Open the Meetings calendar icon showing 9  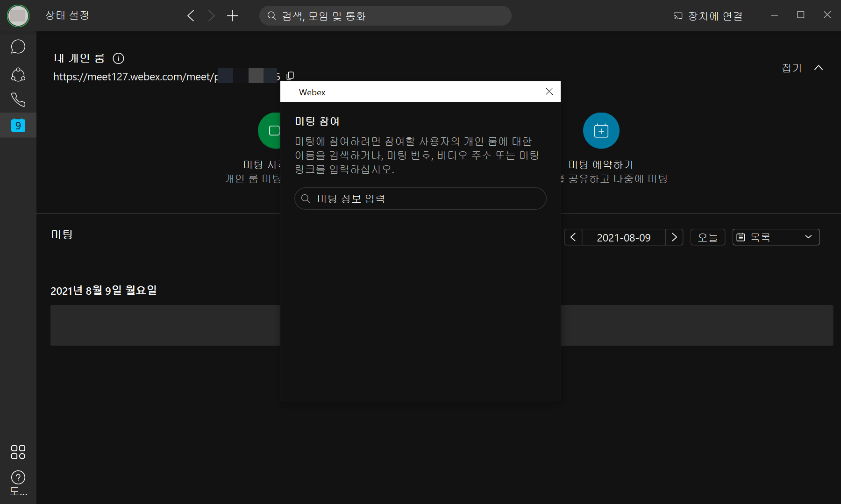coord(18,125)
